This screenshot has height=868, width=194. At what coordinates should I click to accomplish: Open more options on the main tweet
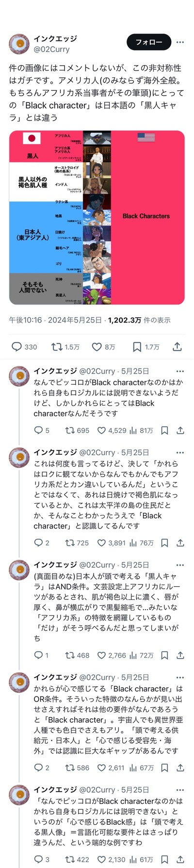tap(180, 42)
